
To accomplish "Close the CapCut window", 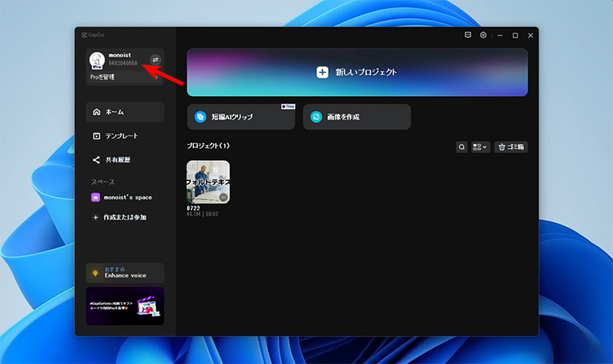I will [x=530, y=35].
